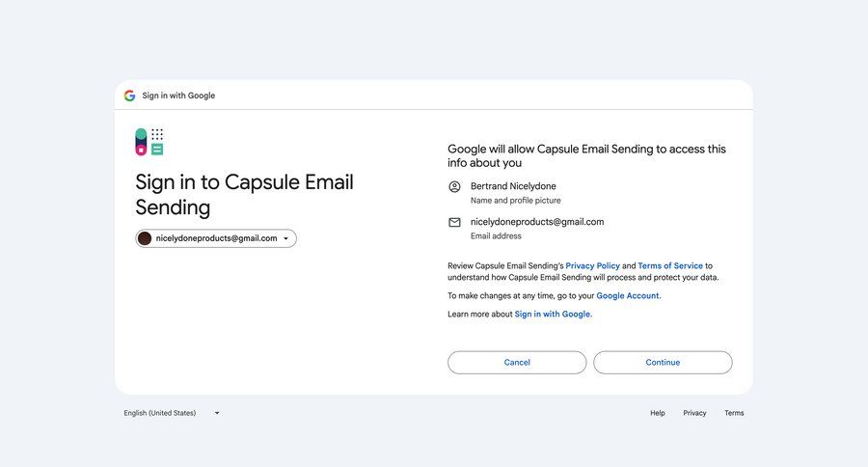Click the Google logo icon
Viewport: 868px width, 467px height.
[x=129, y=96]
